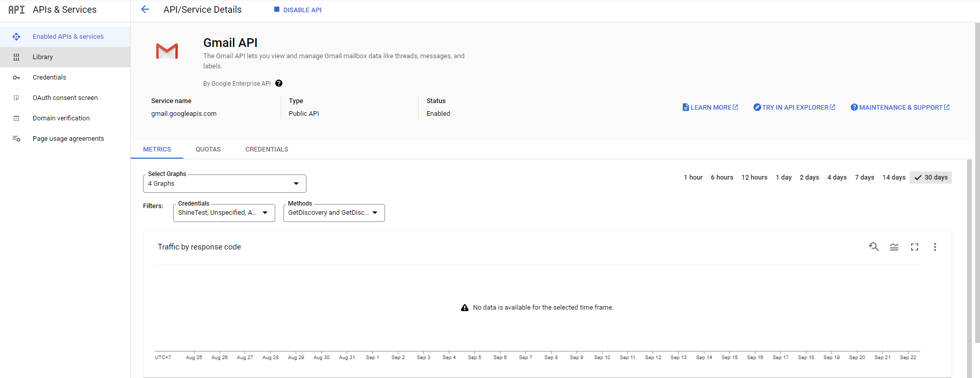The width and height of the screenshot is (980, 378).
Task: Click the blue stop square next to DISABLE API
Action: (x=277, y=9)
